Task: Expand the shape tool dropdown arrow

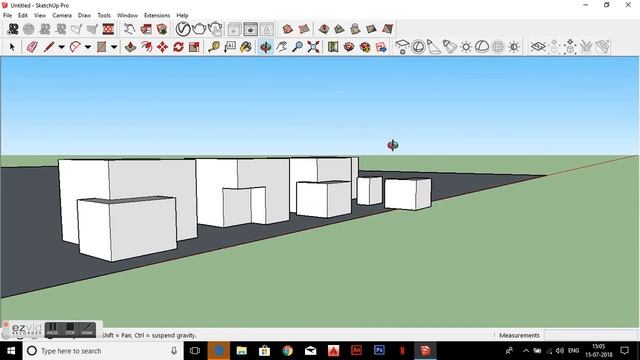Action: 114,47
